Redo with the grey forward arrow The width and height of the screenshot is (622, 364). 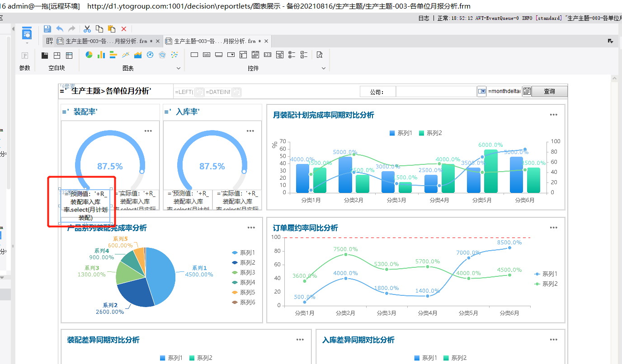pyautogui.click(x=71, y=29)
